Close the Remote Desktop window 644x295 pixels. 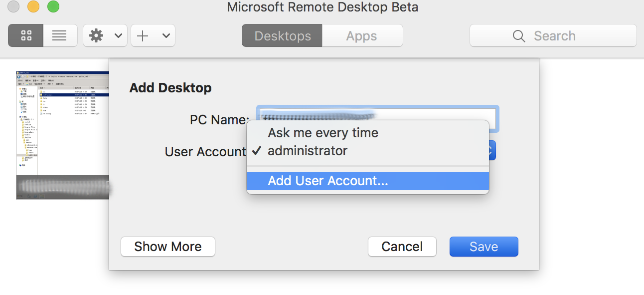pyautogui.click(x=13, y=7)
